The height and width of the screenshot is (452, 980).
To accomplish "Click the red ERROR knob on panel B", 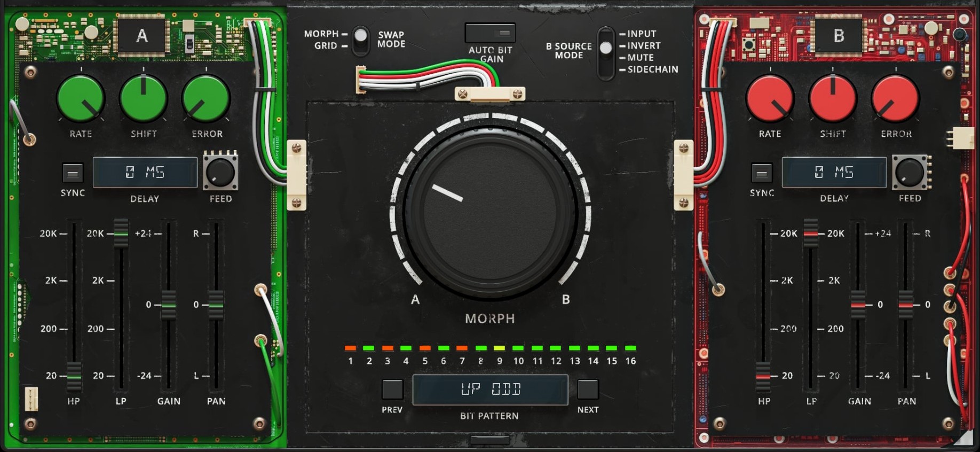I will (896, 99).
